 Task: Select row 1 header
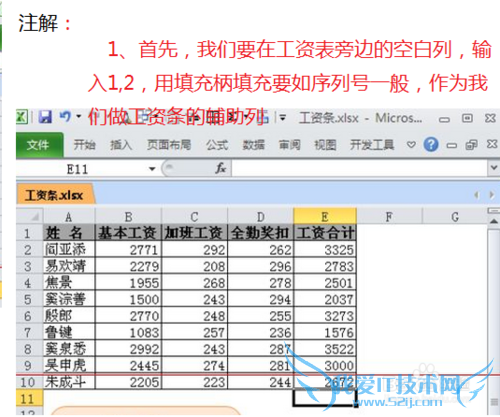coord(29,233)
